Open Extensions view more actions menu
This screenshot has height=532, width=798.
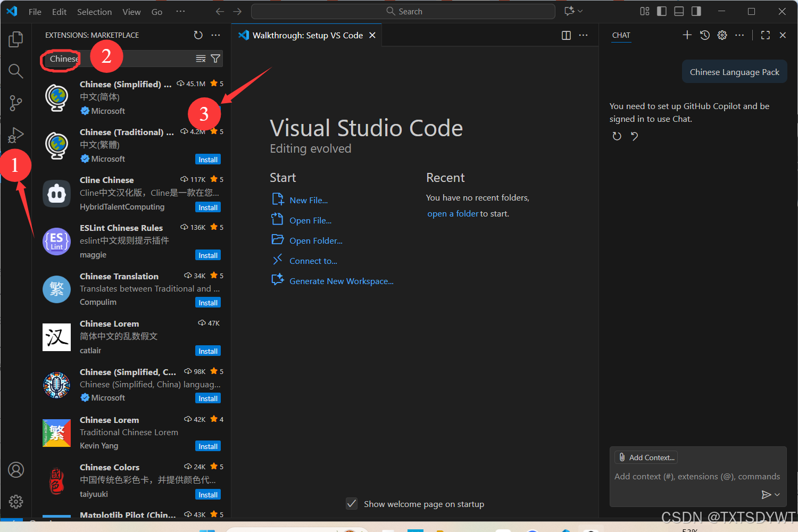point(215,35)
